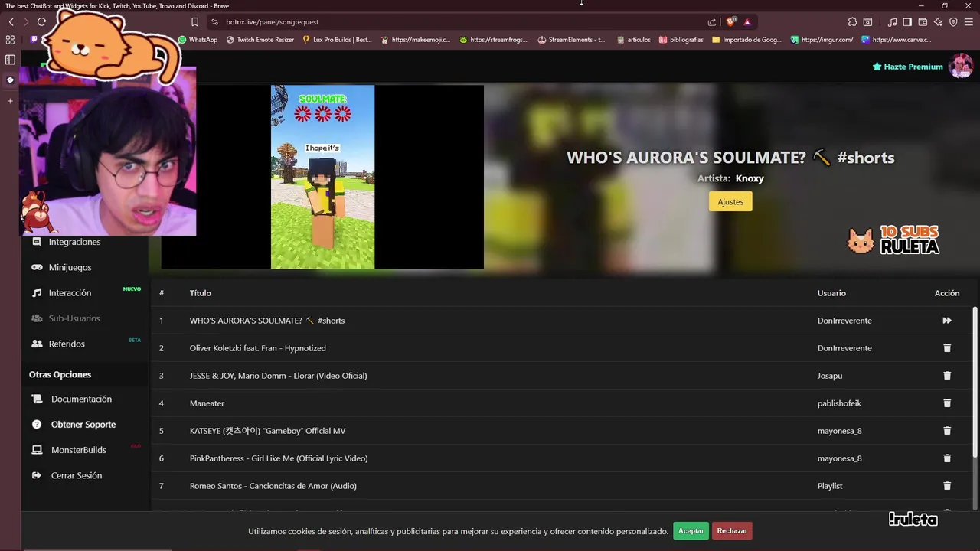Skip the current song in row 1
This screenshot has width=980, height=551.
point(947,321)
